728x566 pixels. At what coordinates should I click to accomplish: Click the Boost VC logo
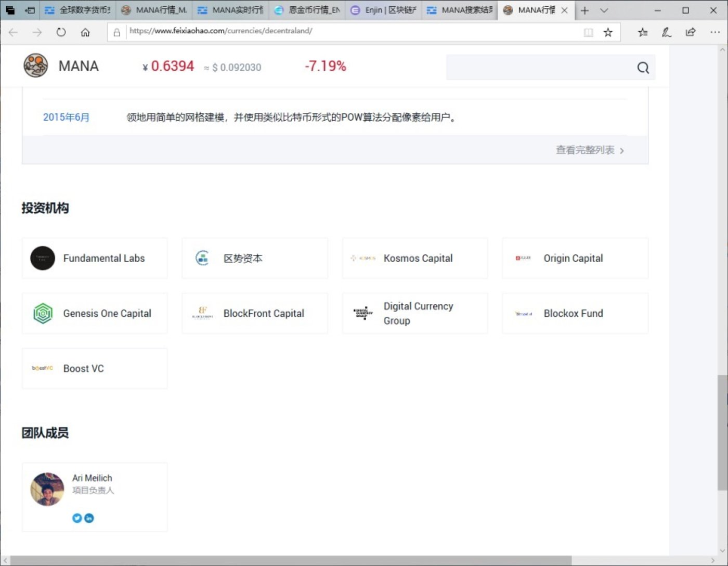(43, 368)
